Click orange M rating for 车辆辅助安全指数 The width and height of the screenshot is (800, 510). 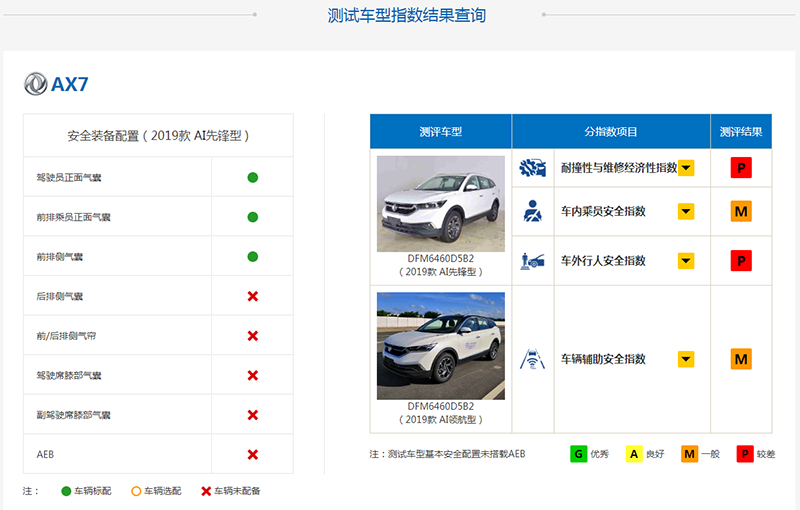tap(741, 359)
